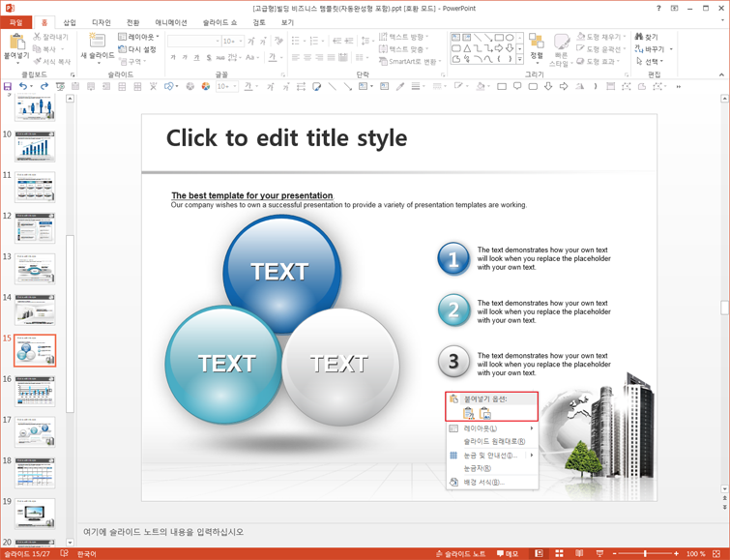Click the spell check icon in status bar
Viewport: 730px width, 560px height.
tap(64, 553)
